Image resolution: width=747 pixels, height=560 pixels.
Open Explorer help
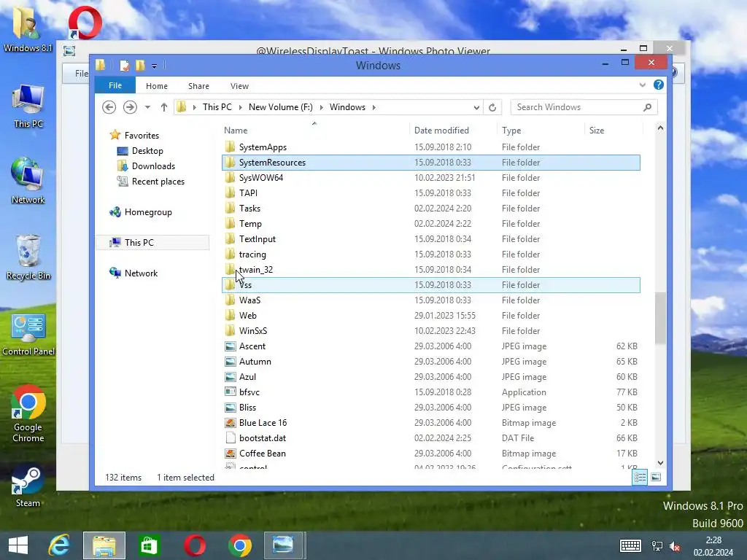click(x=659, y=85)
